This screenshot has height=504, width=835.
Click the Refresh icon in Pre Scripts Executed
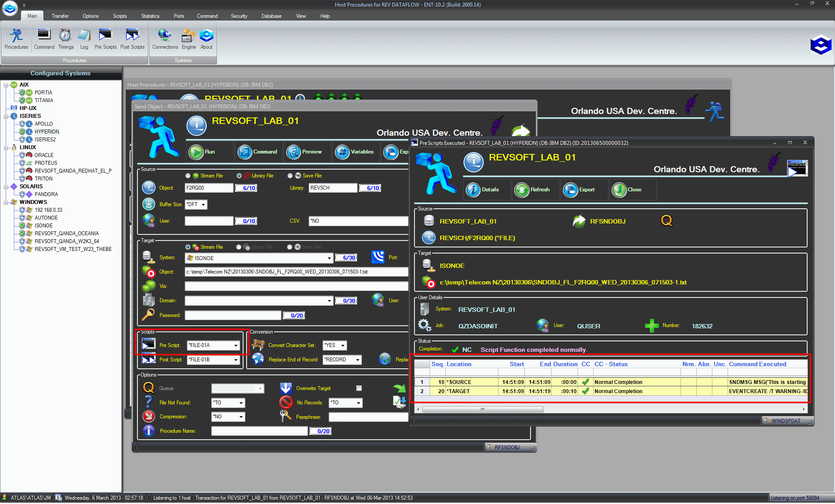pyautogui.click(x=522, y=190)
